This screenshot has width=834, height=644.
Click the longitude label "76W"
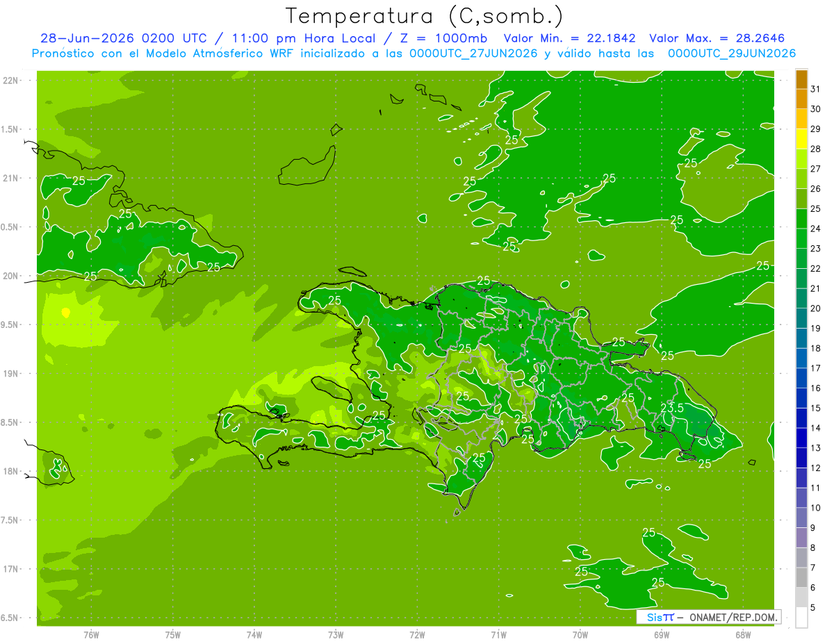[91, 634]
